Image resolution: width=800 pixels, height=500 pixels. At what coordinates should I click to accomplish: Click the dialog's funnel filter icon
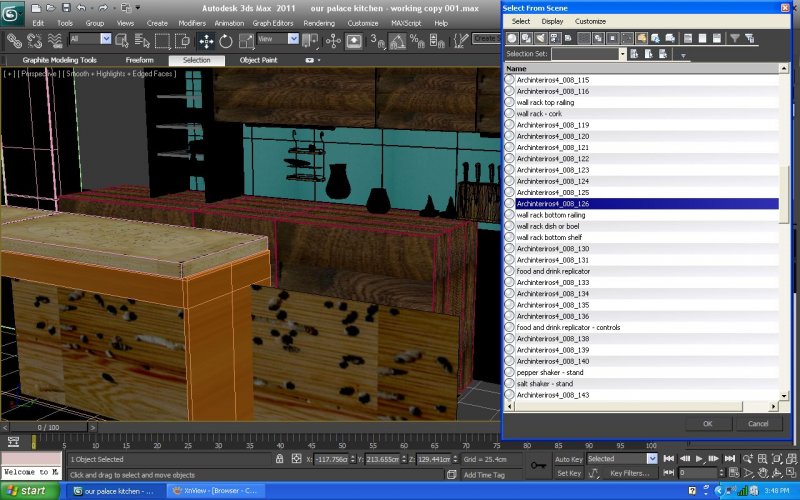tap(735, 38)
